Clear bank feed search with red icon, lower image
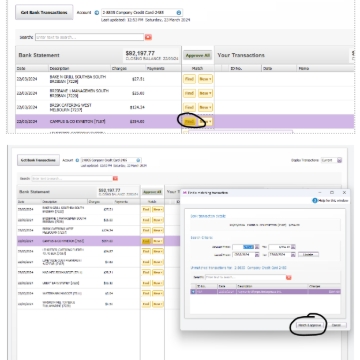Image resolution: width=360 pixels, height=360 pixels. coord(115,179)
